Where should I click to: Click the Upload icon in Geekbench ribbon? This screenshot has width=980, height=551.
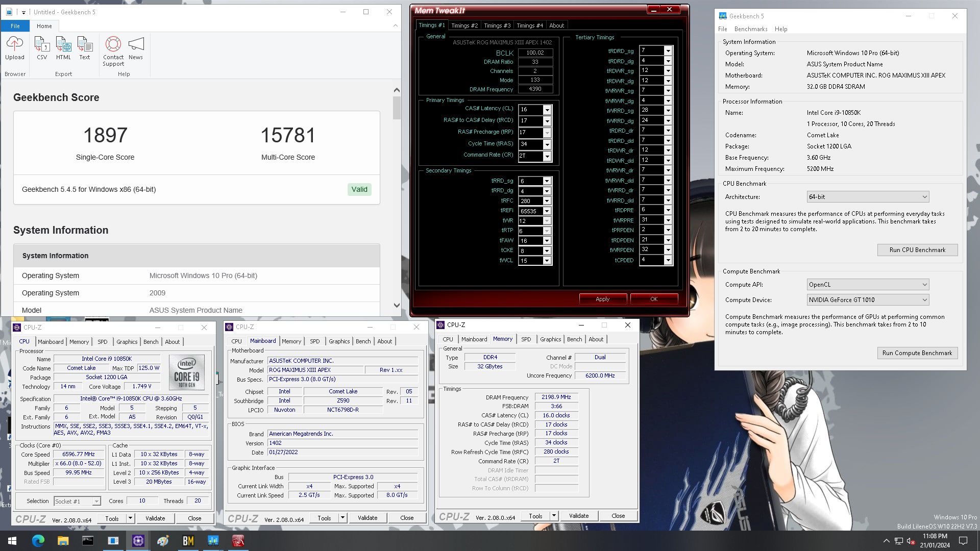point(15,49)
